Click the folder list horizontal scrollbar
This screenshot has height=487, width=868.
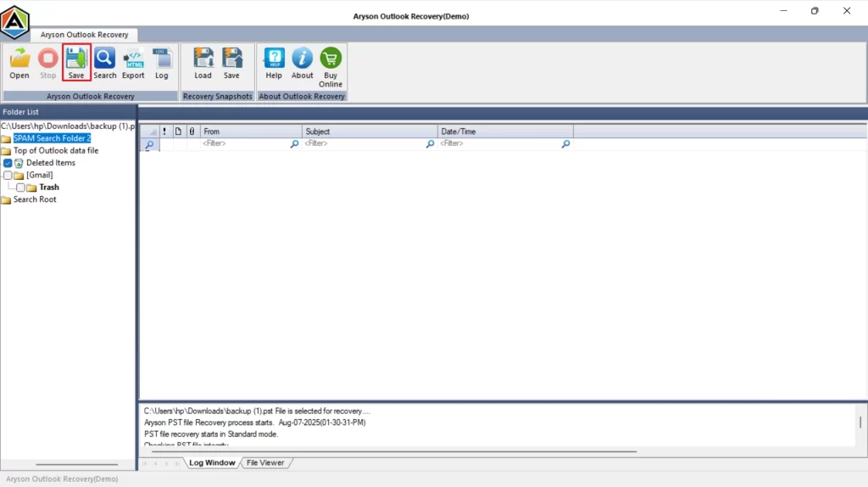click(x=77, y=464)
